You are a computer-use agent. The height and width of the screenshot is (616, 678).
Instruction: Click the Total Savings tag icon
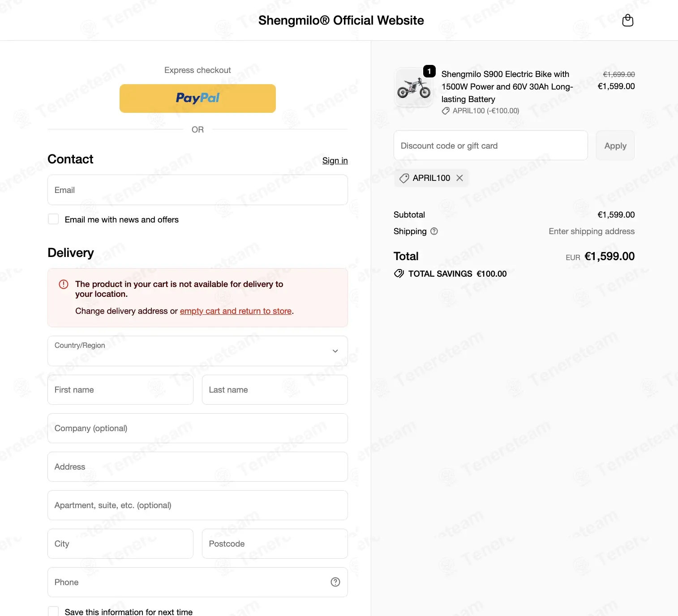pyautogui.click(x=399, y=274)
